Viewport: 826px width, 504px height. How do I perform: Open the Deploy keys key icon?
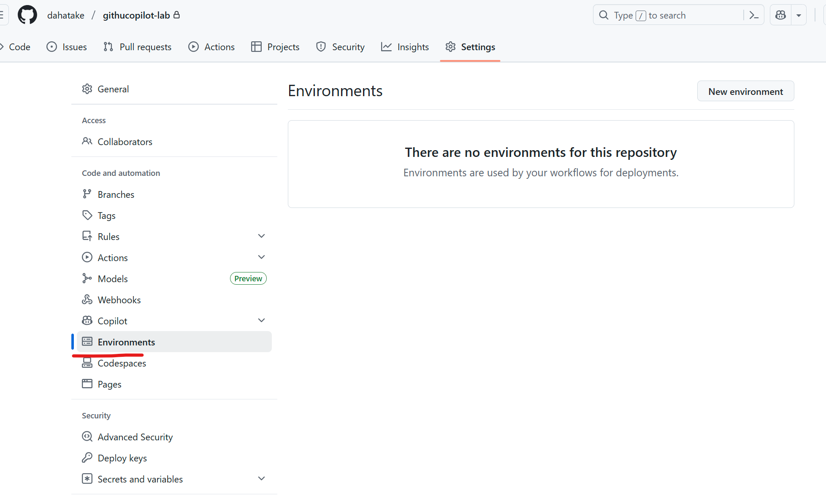pyautogui.click(x=87, y=458)
